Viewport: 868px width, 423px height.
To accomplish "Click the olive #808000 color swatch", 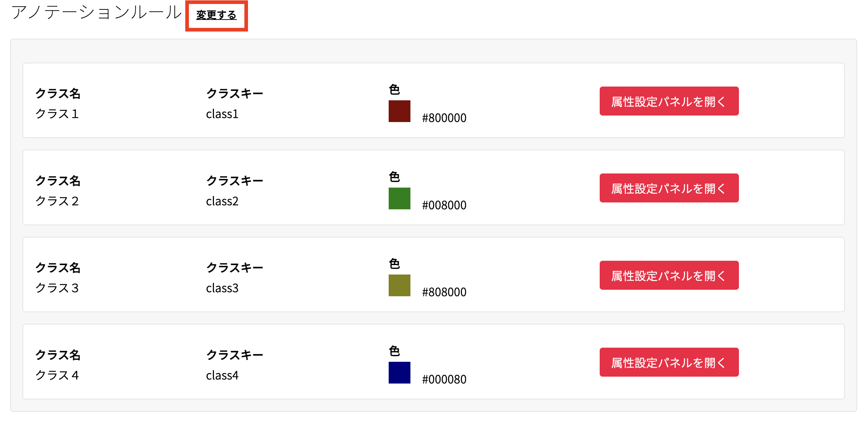I will (400, 285).
